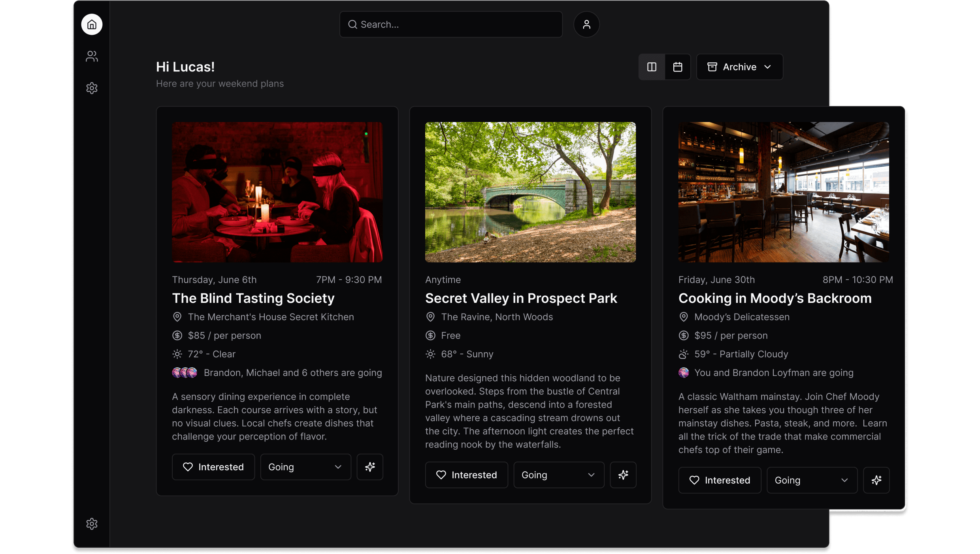Click sparkle AI icon on Moody's Backroom card
980x554 pixels.
pos(876,480)
